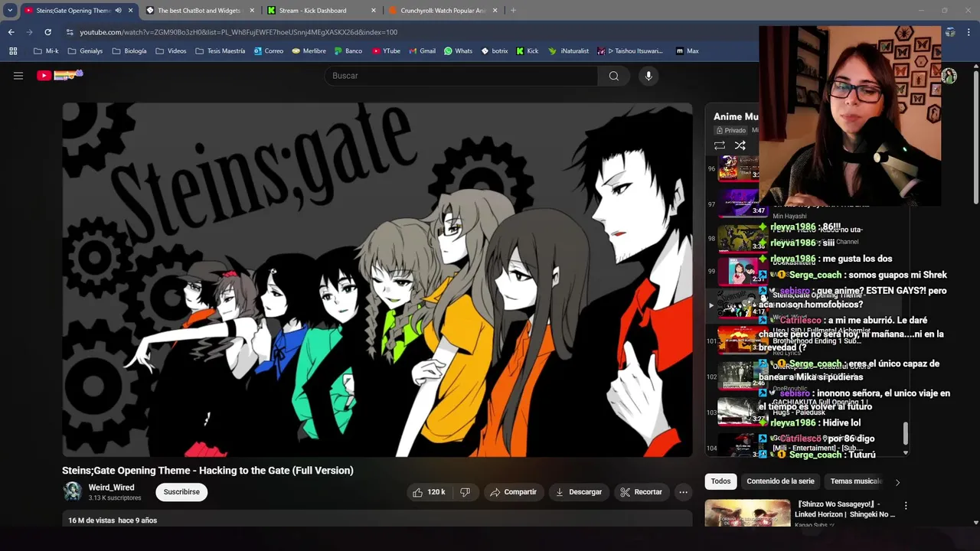This screenshot has height=551, width=980.
Task: Open playlist item 97 thumbnail (3:47)
Action: pos(742,203)
